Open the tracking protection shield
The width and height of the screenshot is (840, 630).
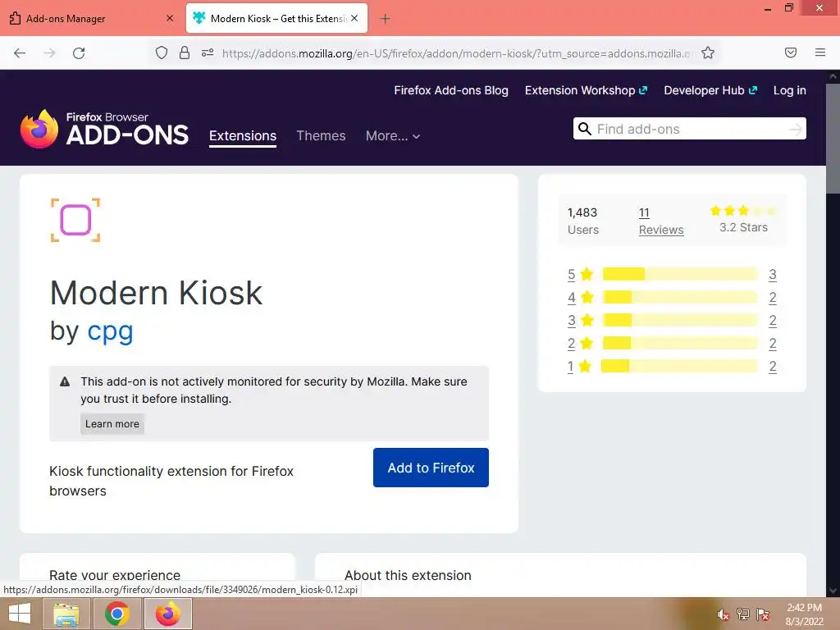coord(162,52)
